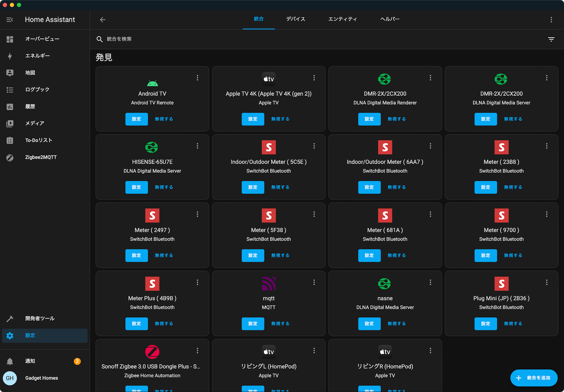Click 設定 on Meter (2497) card
Viewport: 564px width, 392px height.
(136, 256)
